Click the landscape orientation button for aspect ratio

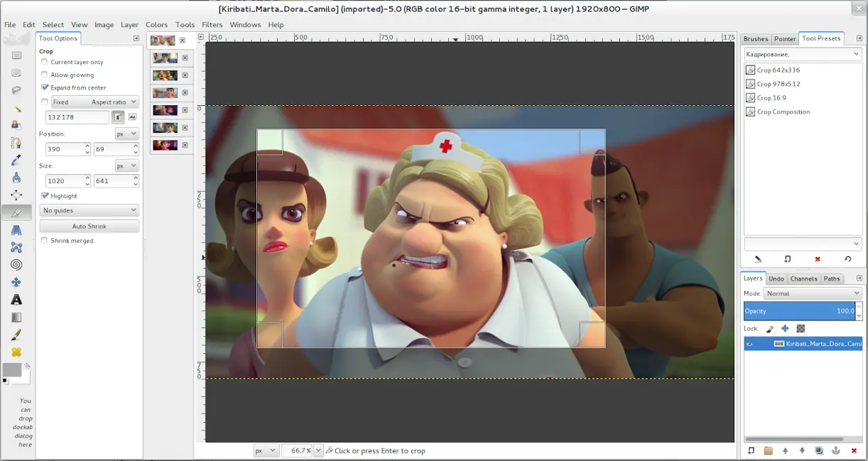pos(132,116)
